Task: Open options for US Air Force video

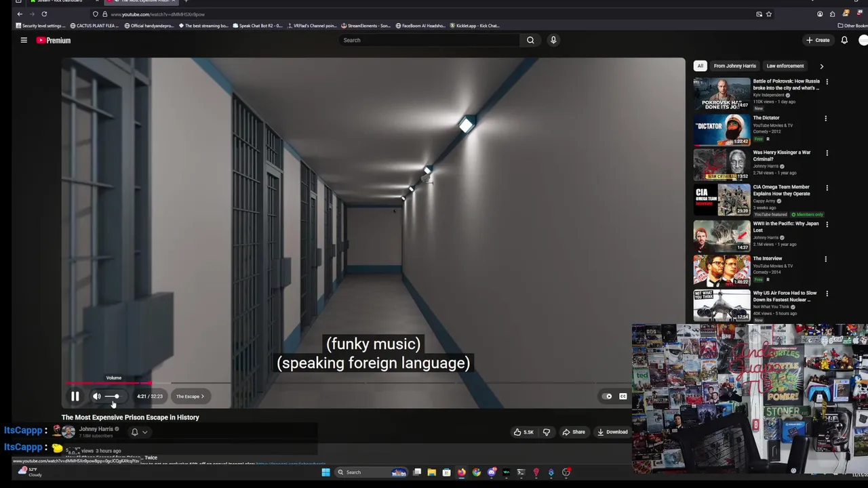Action: coord(827,294)
